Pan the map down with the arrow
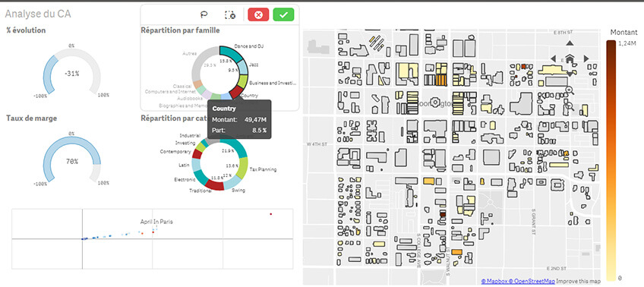 pos(570,74)
